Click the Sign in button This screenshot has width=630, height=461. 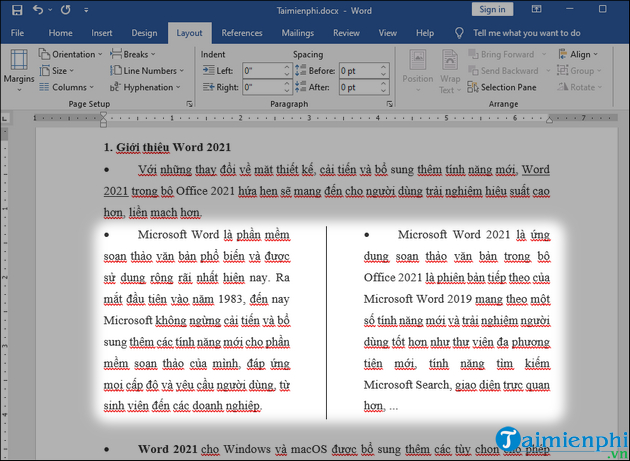[492, 10]
